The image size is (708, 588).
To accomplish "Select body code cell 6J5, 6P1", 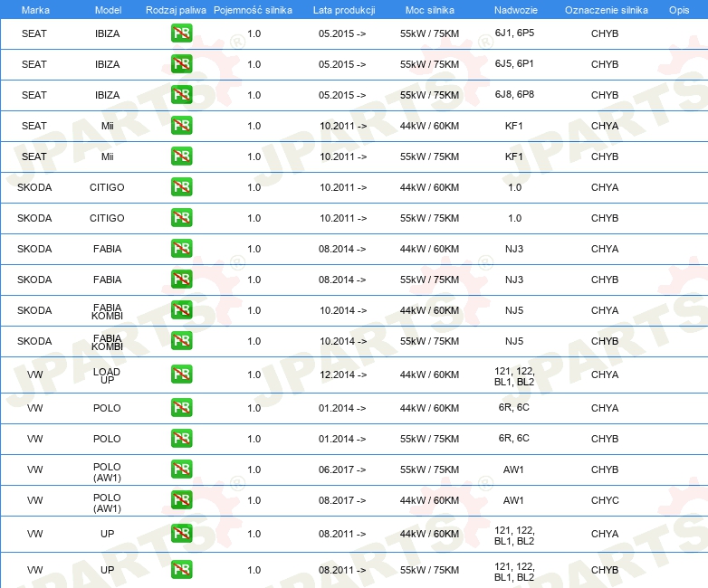I will pyautogui.click(x=514, y=63).
